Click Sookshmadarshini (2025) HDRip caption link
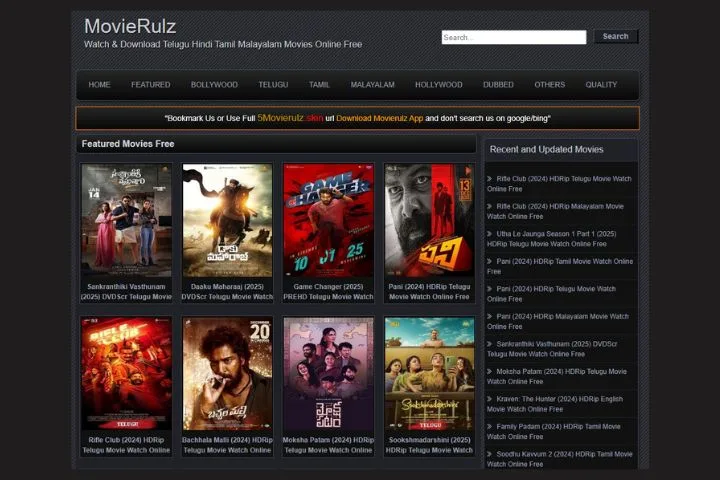 429,445
